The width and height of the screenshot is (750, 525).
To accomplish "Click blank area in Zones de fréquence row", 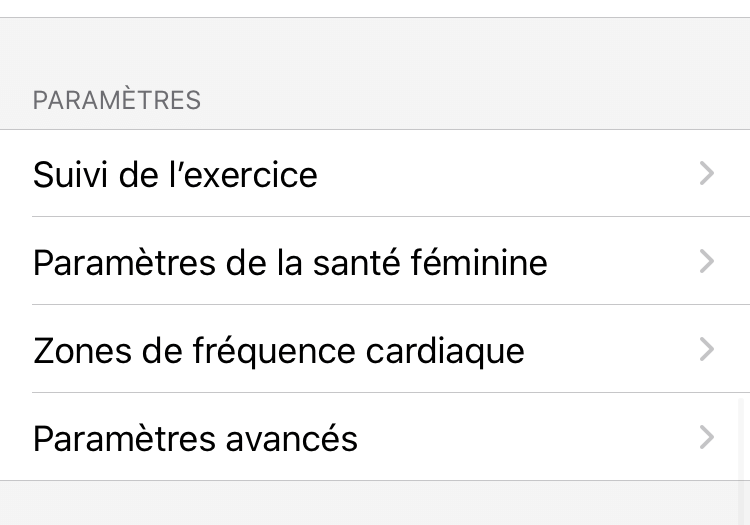I will point(610,351).
